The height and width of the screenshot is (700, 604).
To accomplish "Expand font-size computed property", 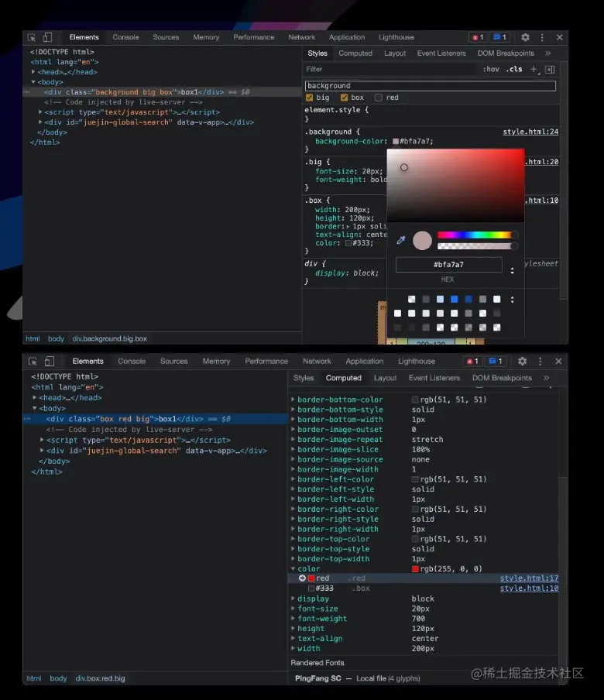I will coord(293,609).
